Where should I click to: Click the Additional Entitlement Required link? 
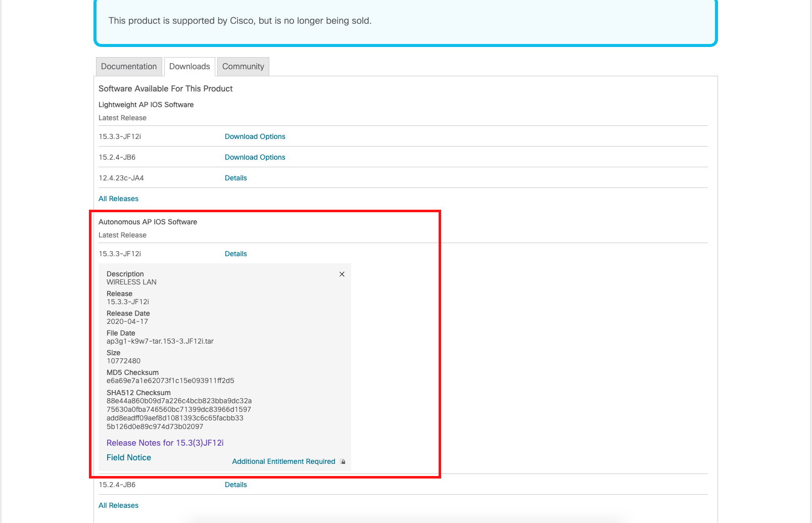[283, 461]
